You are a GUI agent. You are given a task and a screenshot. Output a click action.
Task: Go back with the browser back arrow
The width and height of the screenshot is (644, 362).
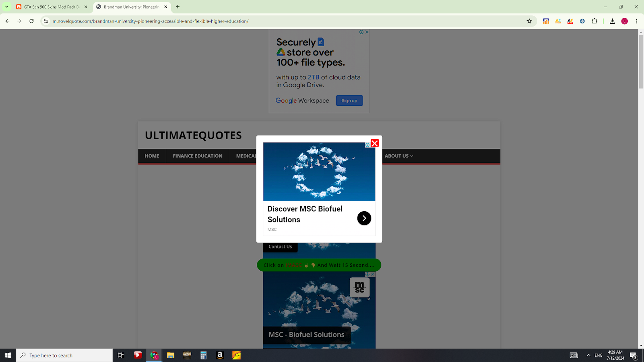click(7, 21)
